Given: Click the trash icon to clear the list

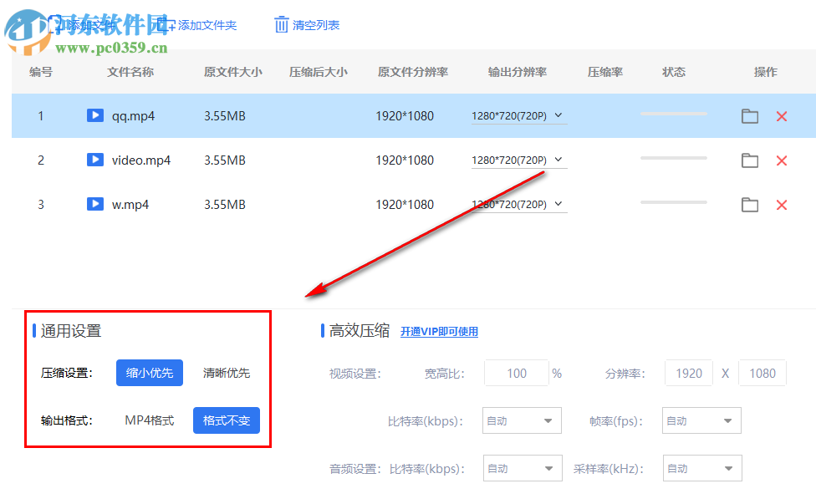Looking at the screenshot, I should tap(281, 24).
